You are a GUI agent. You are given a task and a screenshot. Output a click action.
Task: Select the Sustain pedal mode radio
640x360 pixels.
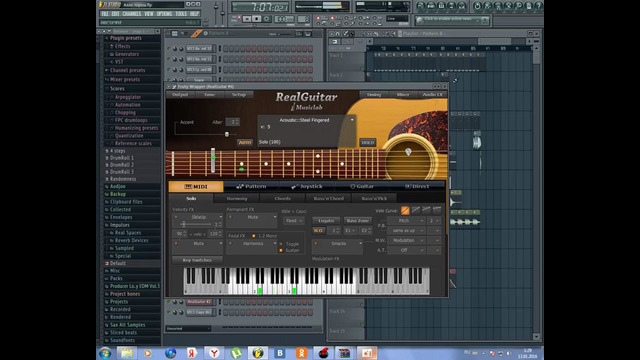pos(281,250)
